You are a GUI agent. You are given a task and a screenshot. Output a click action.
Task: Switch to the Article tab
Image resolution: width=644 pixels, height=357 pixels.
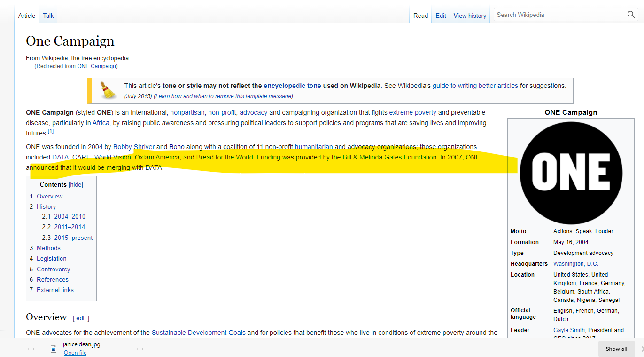(x=27, y=16)
